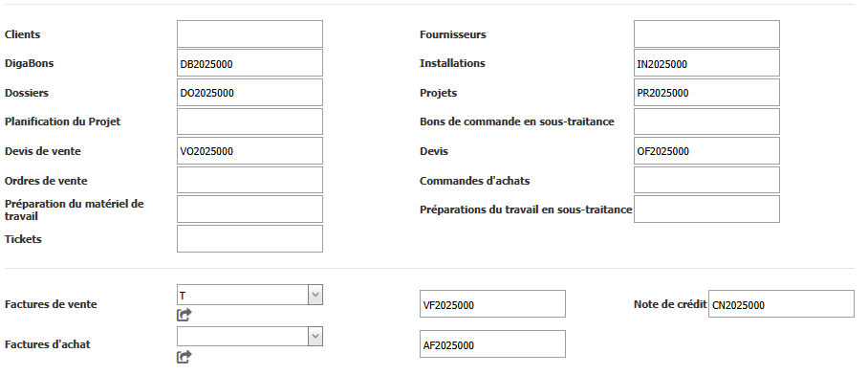Click the Dossiers field containing DO2025000
Viewport: 868px width, 375px height.
coord(250,93)
